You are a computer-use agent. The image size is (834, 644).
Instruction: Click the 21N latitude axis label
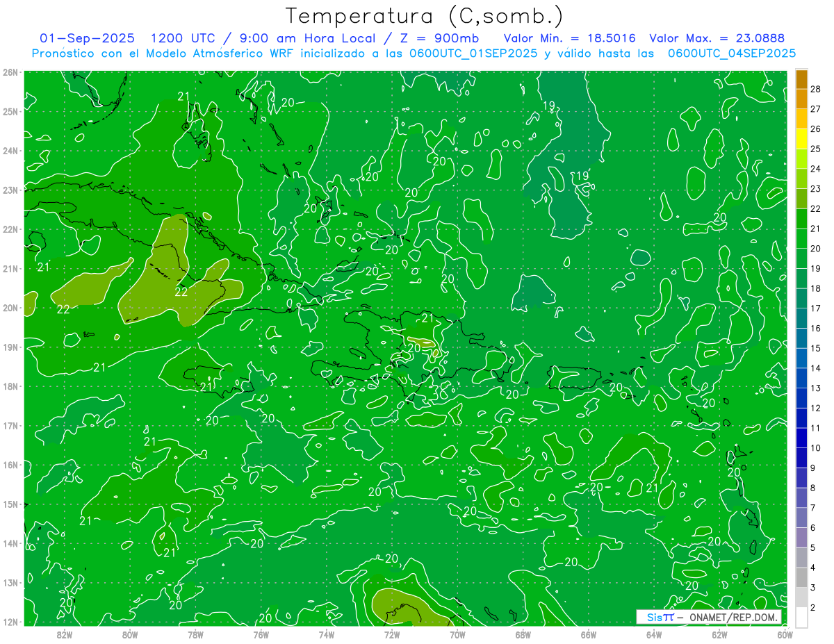click(10, 268)
